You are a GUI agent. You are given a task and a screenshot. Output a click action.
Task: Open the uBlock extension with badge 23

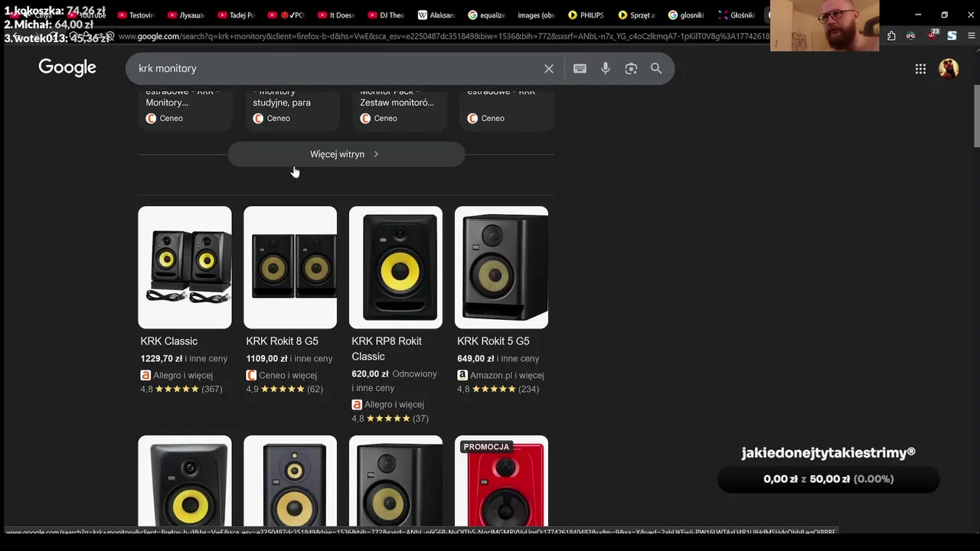932,35
